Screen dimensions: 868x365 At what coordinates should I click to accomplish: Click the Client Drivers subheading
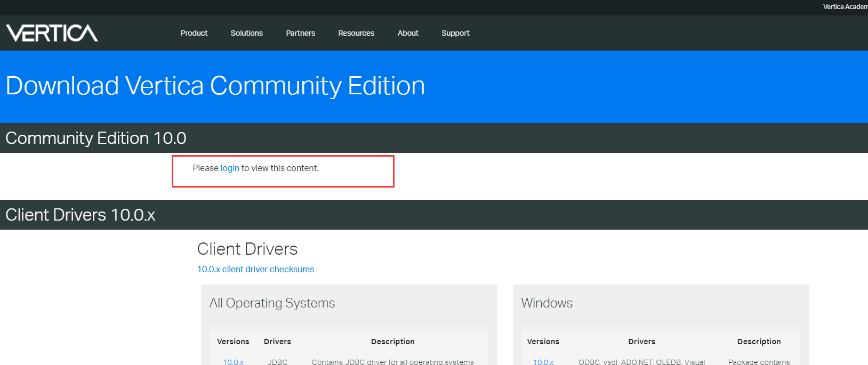247,249
